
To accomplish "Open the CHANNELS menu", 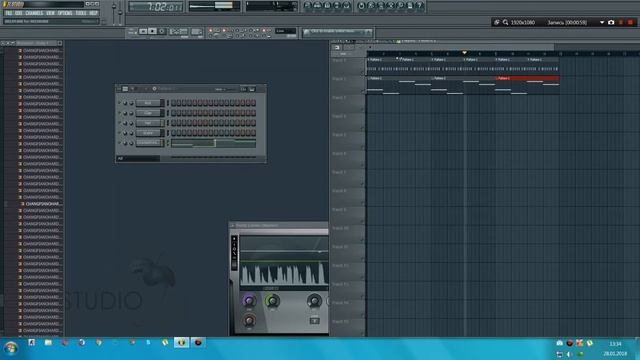I will (34, 13).
